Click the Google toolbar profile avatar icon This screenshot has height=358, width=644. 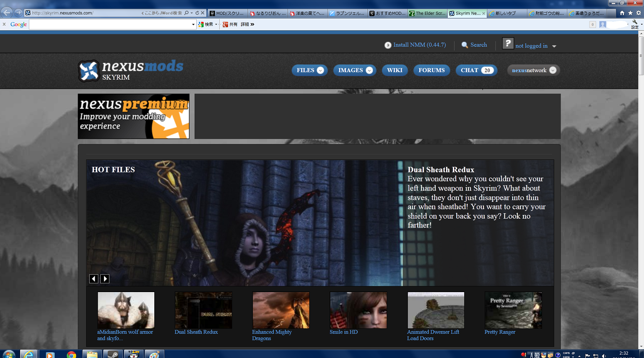click(x=602, y=24)
